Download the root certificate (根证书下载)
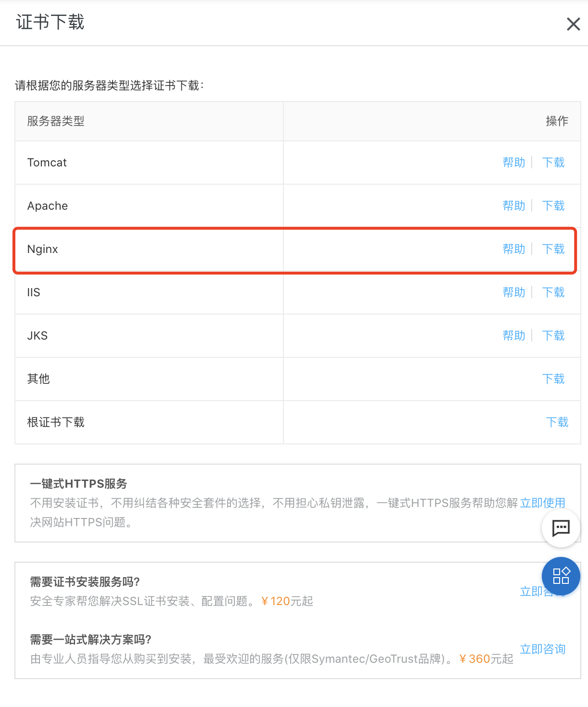 point(557,422)
